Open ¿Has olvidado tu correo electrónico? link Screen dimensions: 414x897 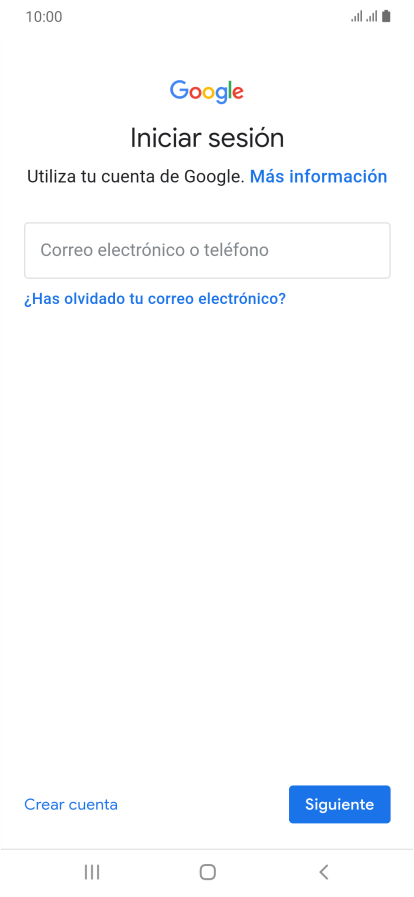[x=154, y=299]
